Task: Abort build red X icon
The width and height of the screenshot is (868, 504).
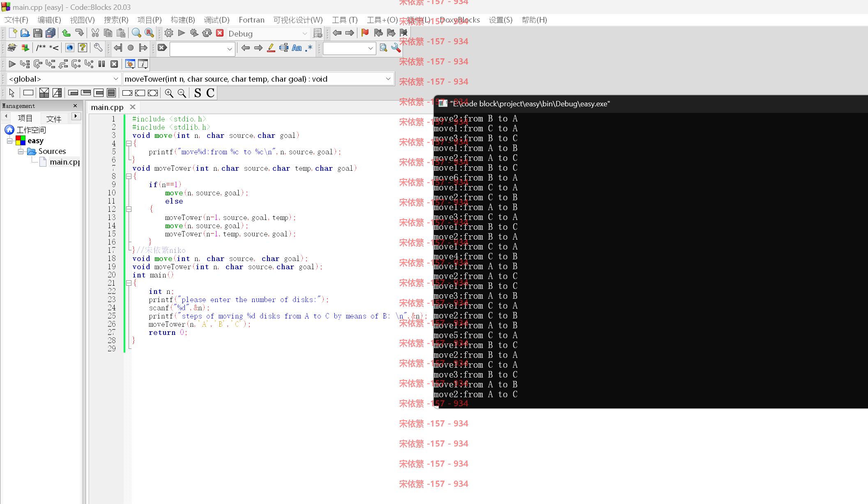Action: [220, 33]
